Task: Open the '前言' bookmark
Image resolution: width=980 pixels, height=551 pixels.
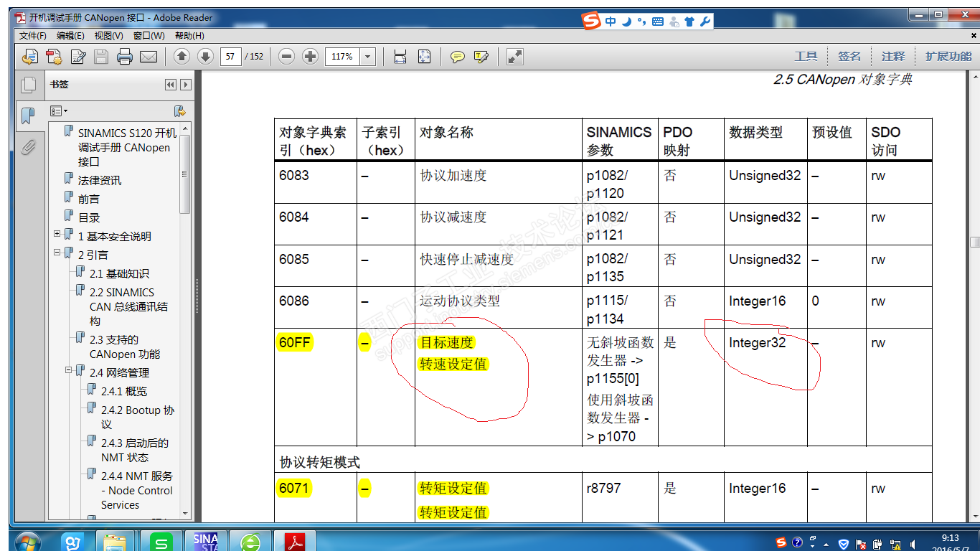Action: pyautogui.click(x=89, y=199)
